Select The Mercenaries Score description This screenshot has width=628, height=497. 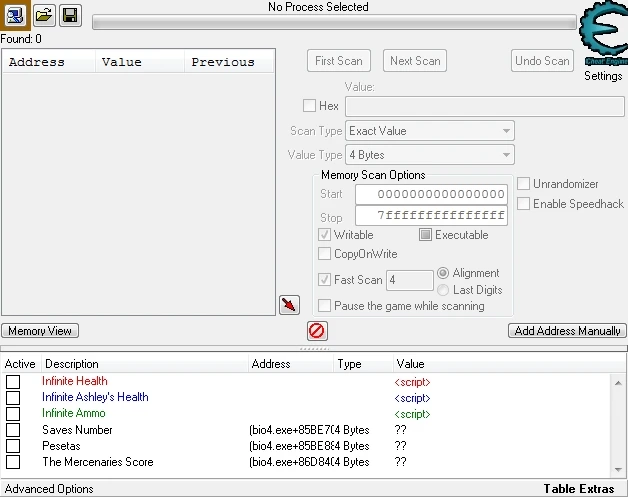pyautogui.click(x=98, y=462)
